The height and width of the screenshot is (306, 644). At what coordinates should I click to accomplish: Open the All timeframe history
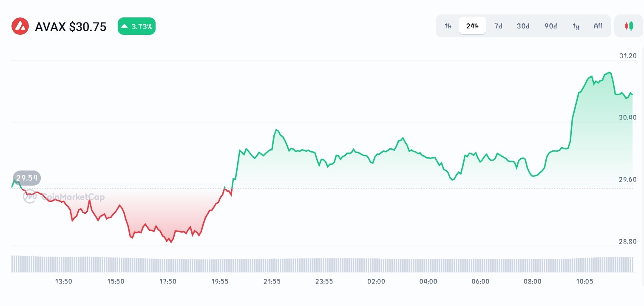click(x=598, y=26)
